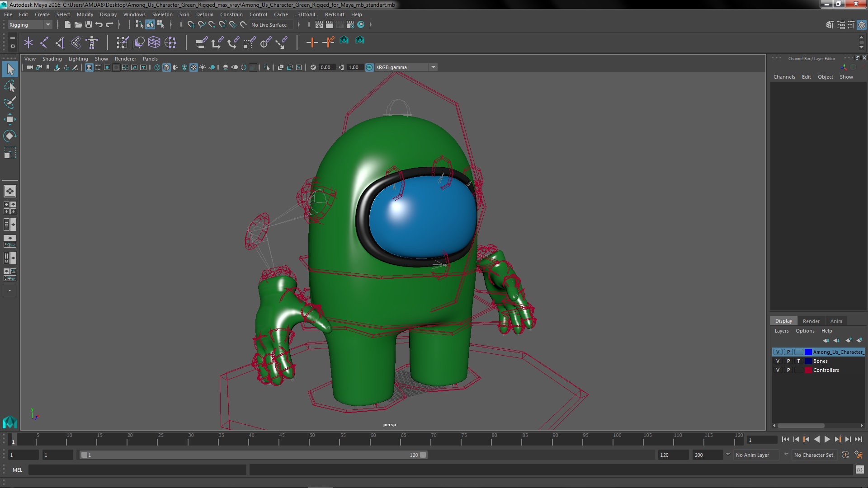Image resolution: width=868 pixels, height=488 pixels.
Task: Play the animation forwards
Action: click(827, 439)
